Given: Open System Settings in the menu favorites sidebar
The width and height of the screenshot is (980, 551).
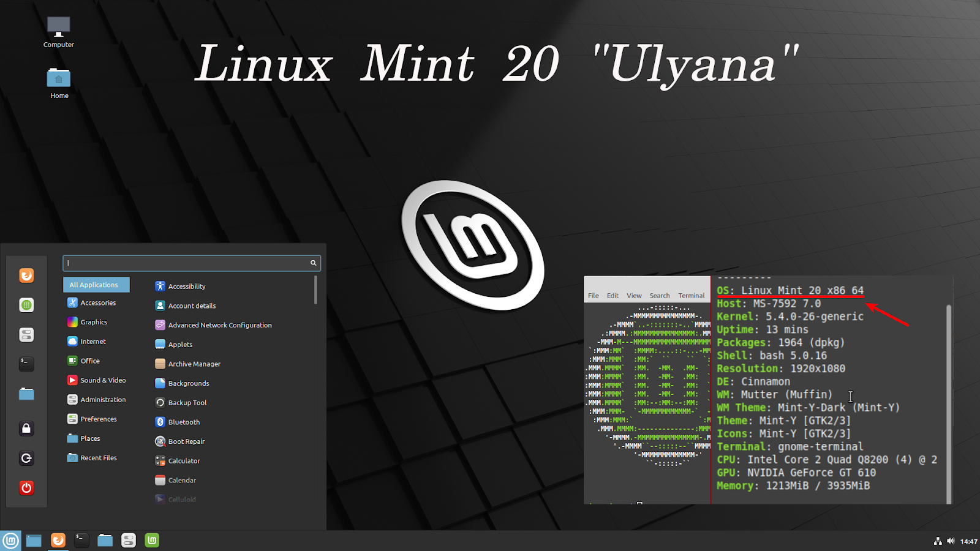Looking at the screenshot, I should [26, 335].
